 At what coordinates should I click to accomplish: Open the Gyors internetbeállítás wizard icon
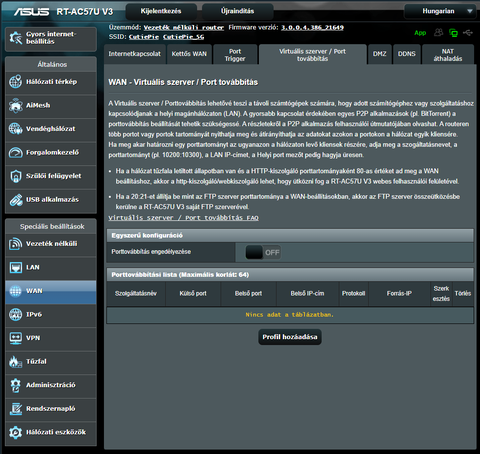[x=16, y=38]
